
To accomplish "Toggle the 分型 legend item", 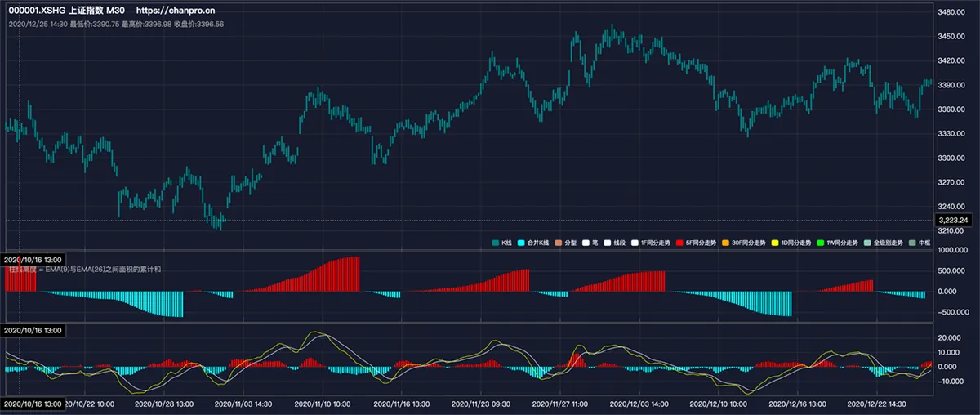I will point(567,243).
